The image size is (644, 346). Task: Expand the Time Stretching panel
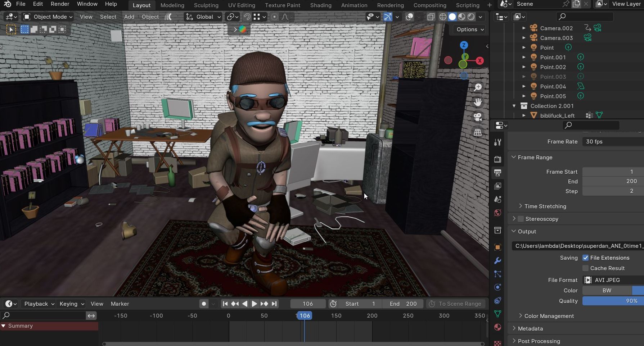[x=545, y=206]
